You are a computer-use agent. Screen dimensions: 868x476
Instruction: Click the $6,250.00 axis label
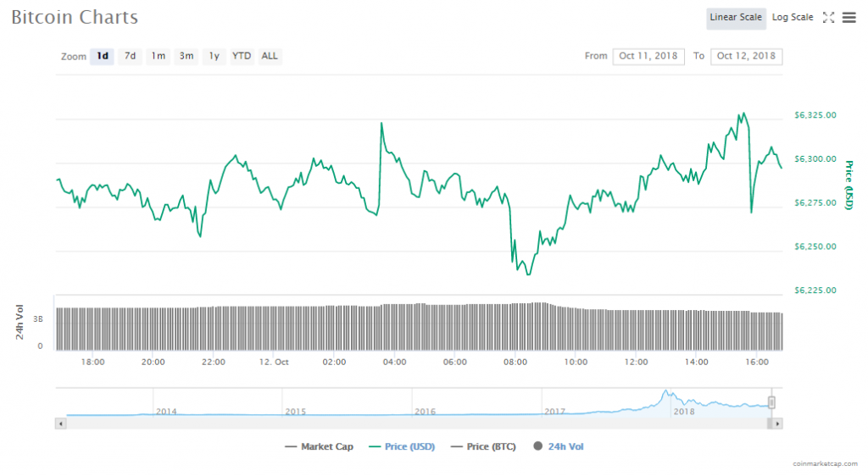pos(815,246)
